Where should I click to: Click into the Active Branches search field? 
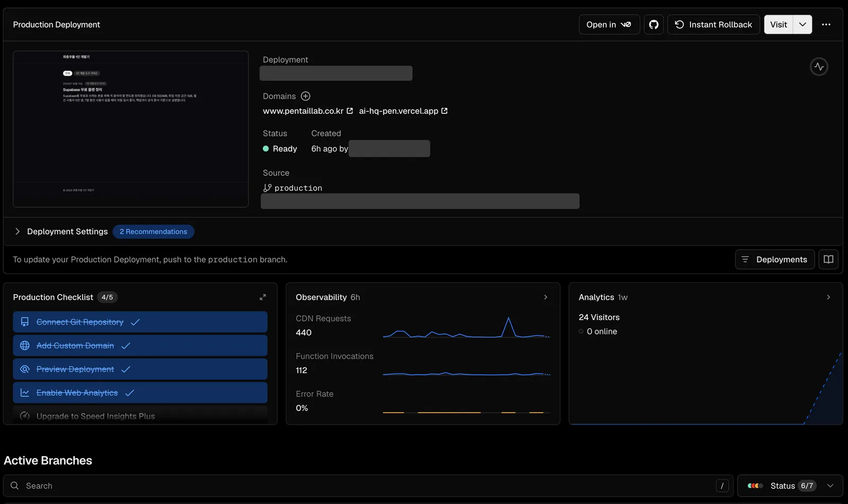click(x=368, y=486)
